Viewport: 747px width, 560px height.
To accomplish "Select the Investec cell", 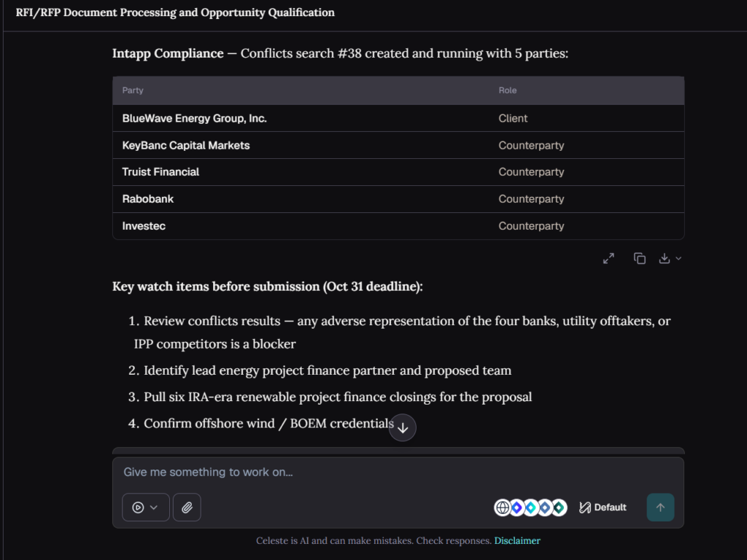I will point(144,226).
